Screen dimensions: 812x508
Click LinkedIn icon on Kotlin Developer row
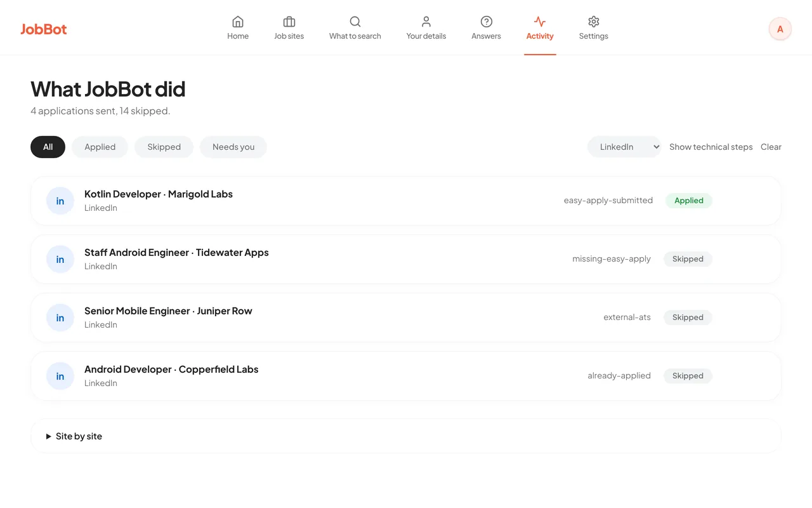click(60, 201)
